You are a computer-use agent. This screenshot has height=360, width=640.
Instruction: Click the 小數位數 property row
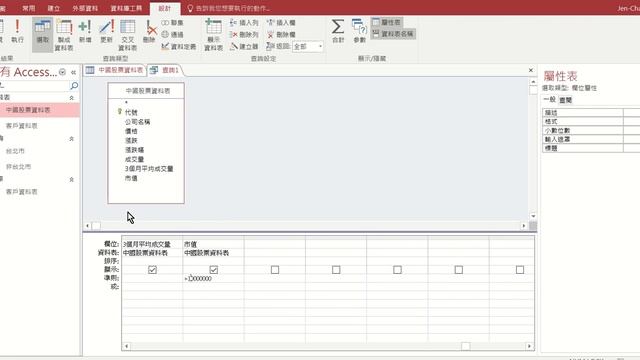point(591,130)
